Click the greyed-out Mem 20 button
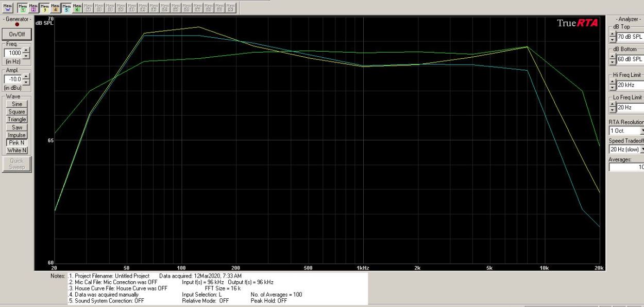The height and width of the screenshot is (307, 644). 230,8
